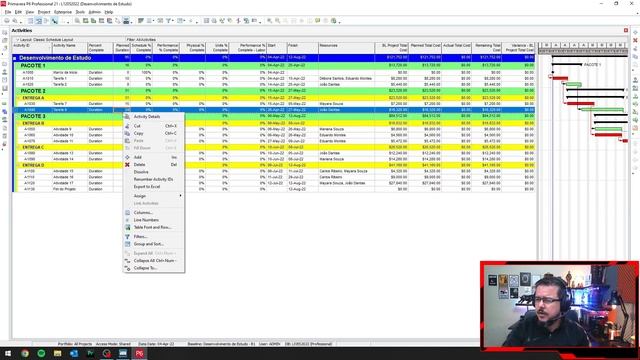Select Delete in the context menu

coord(153,164)
